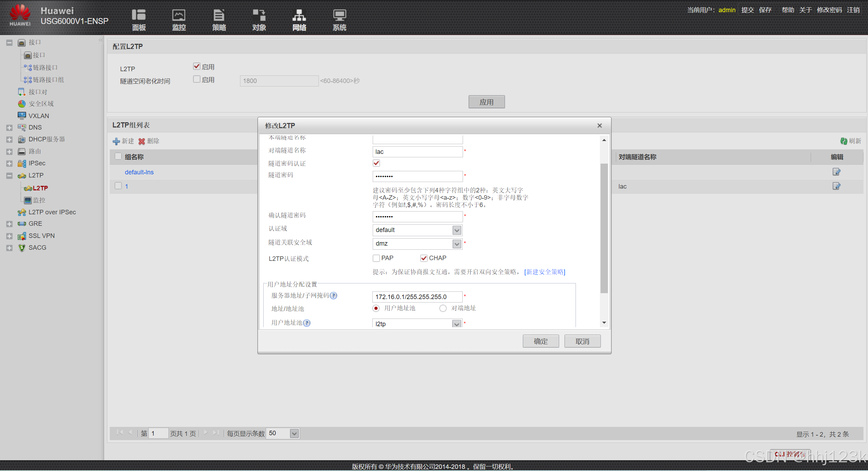Select the 对端地址 radio button

[443, 308]
